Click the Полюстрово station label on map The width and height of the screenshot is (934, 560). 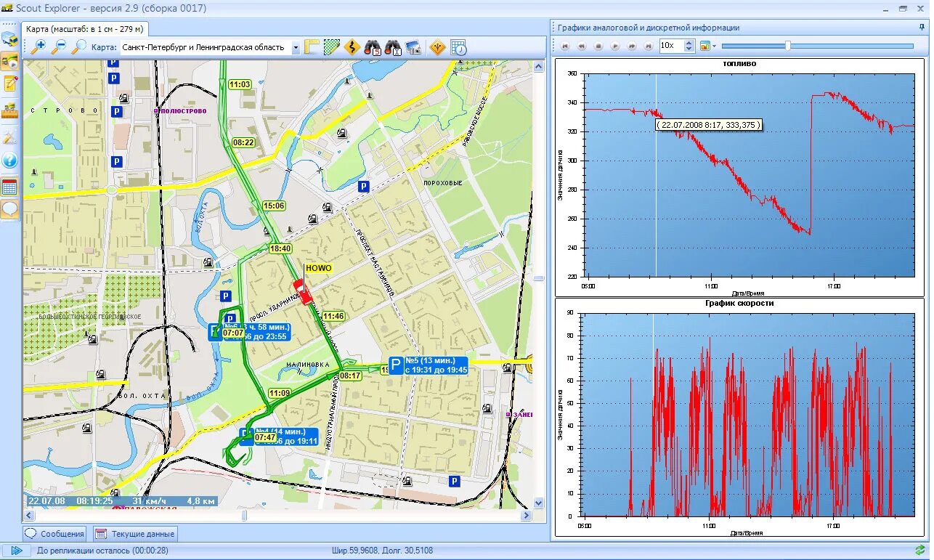coord(182,111)
